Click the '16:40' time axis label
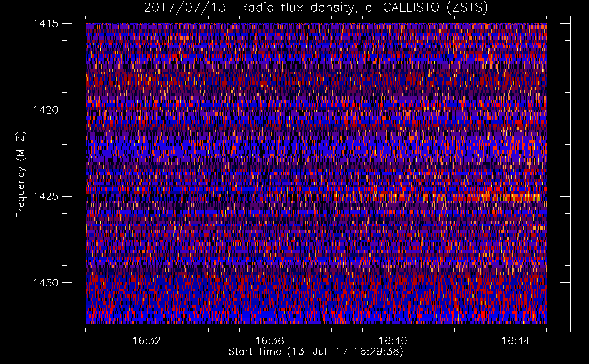The image size is (589, 364). click(x=393, y=341)
